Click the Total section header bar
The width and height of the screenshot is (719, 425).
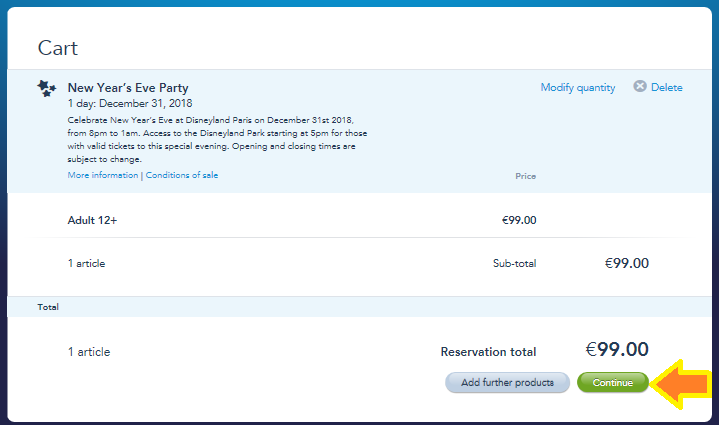pos(360,307)
